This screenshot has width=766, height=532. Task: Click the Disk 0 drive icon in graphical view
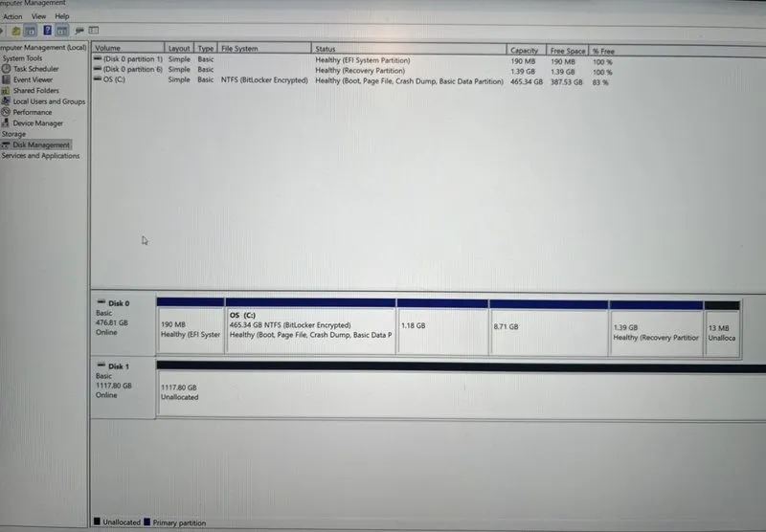click(x=101, y=302)
